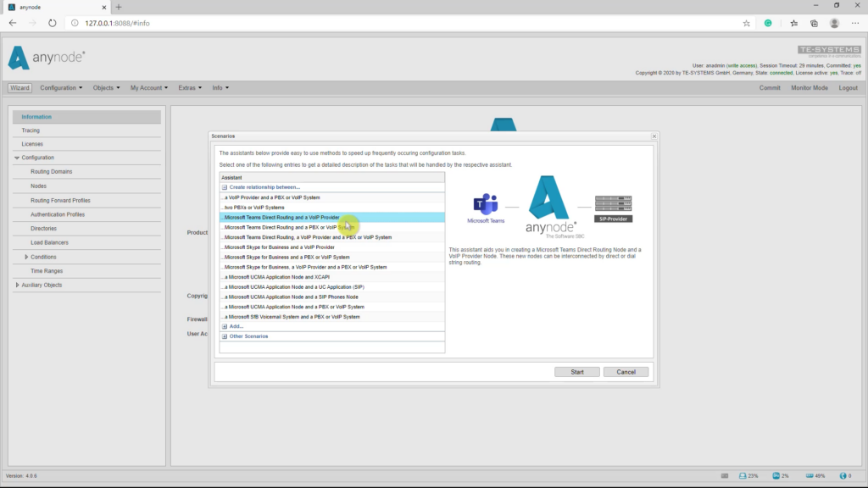Open the My Account dropdown menu
Screen dimensions: 868x488
[x=149, y=88]
